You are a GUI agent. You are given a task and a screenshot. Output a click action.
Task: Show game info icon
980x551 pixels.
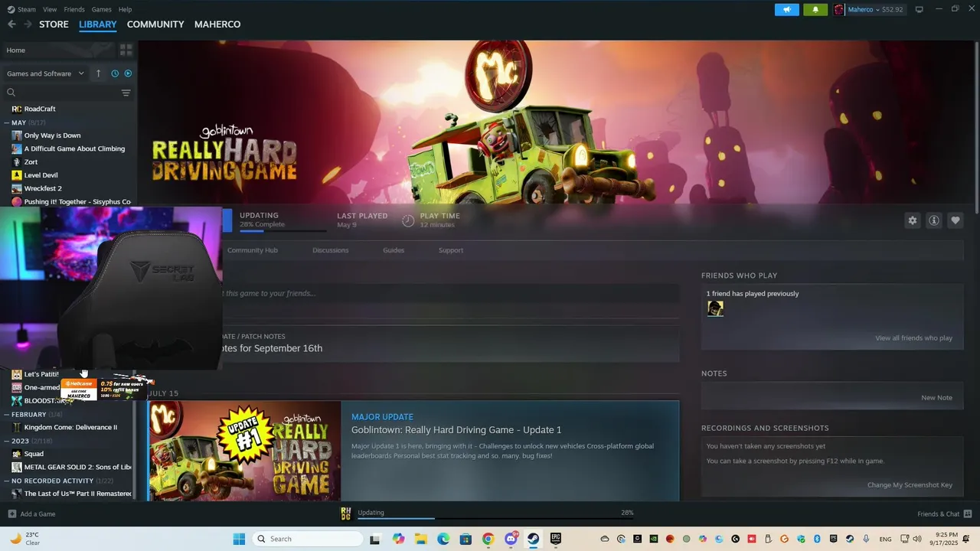coord(934,220)
